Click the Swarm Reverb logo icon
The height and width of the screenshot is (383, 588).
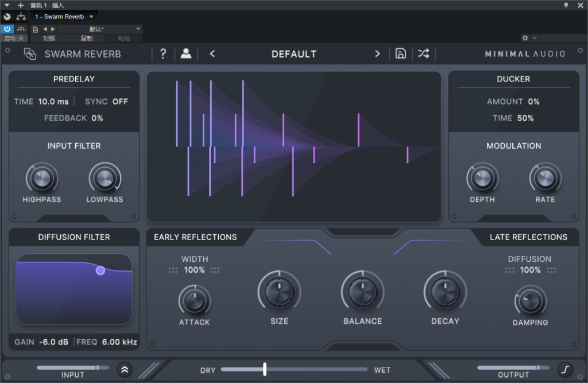pos(30,54)
